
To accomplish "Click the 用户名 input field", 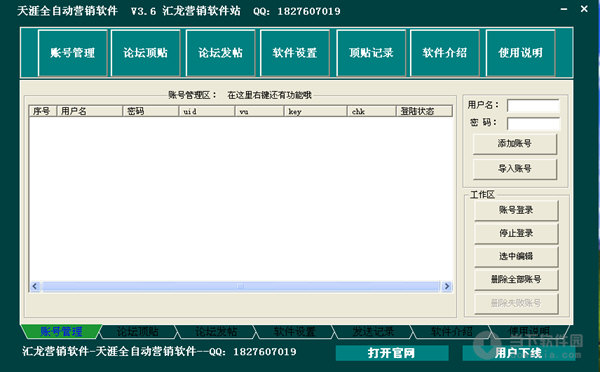I will pyautogui.click(x=533, y=106).
